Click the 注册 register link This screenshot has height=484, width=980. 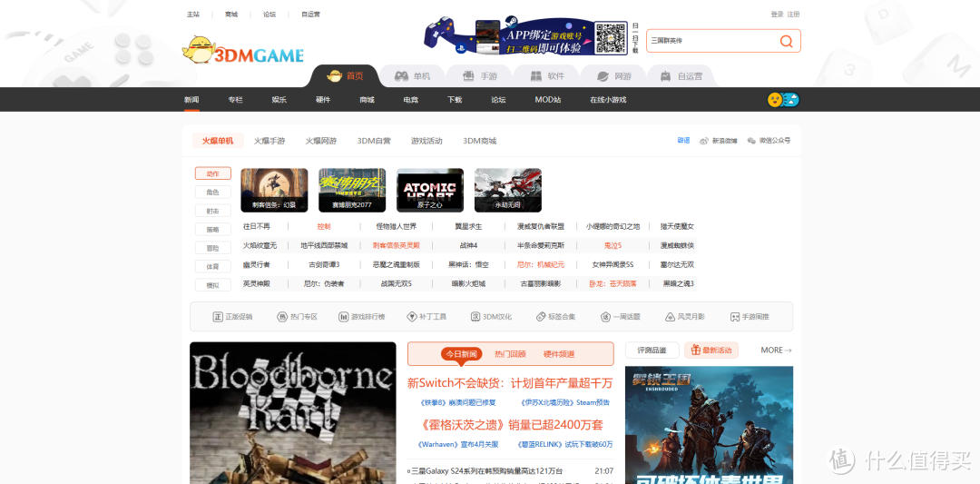pos(793,15)
